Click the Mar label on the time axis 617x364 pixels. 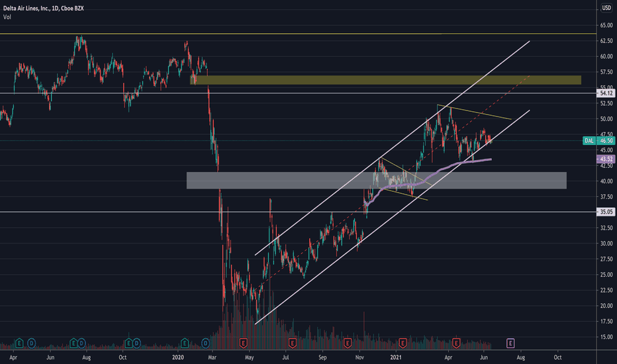213,357
